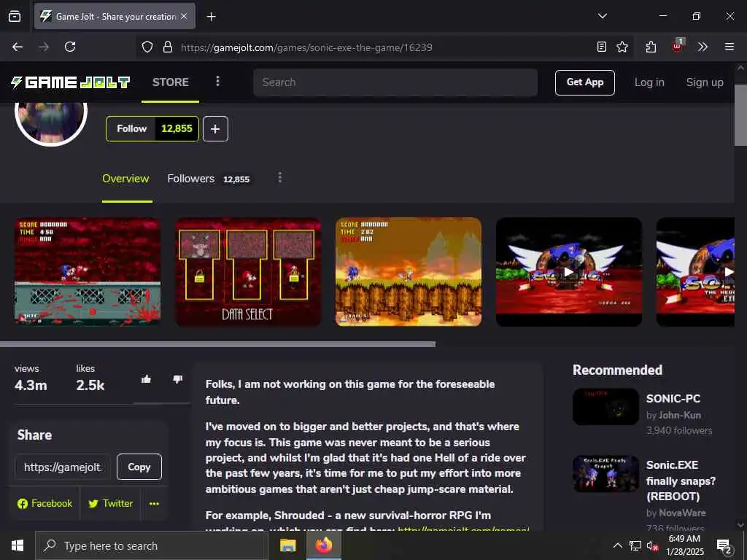Click the Copy link button
Image resolution: width=747 pixels, height=560 pixels.
click(x=139, y=467)
